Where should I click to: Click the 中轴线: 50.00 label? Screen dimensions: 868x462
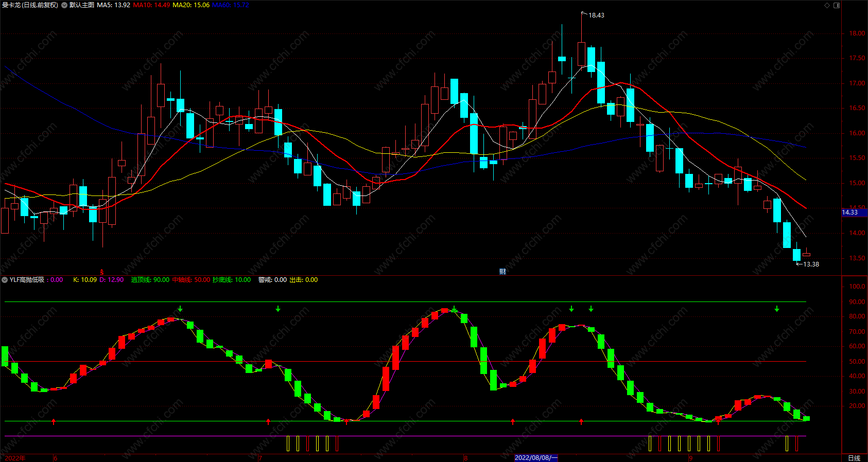click(191, 280)
